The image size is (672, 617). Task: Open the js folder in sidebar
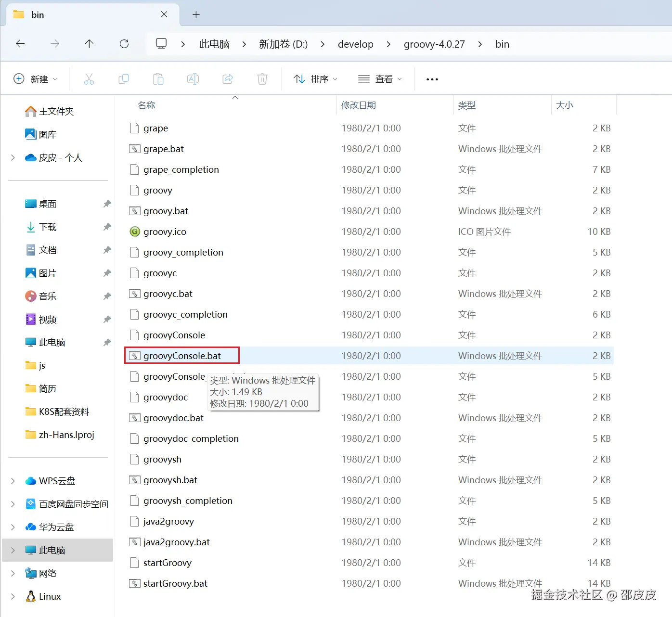[x=35, y=365]
